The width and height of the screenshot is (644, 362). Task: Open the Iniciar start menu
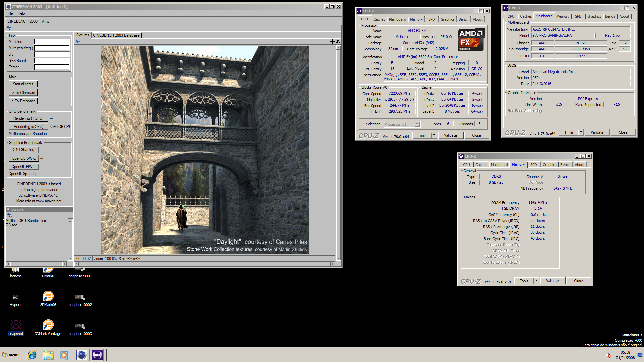point(10,355)
